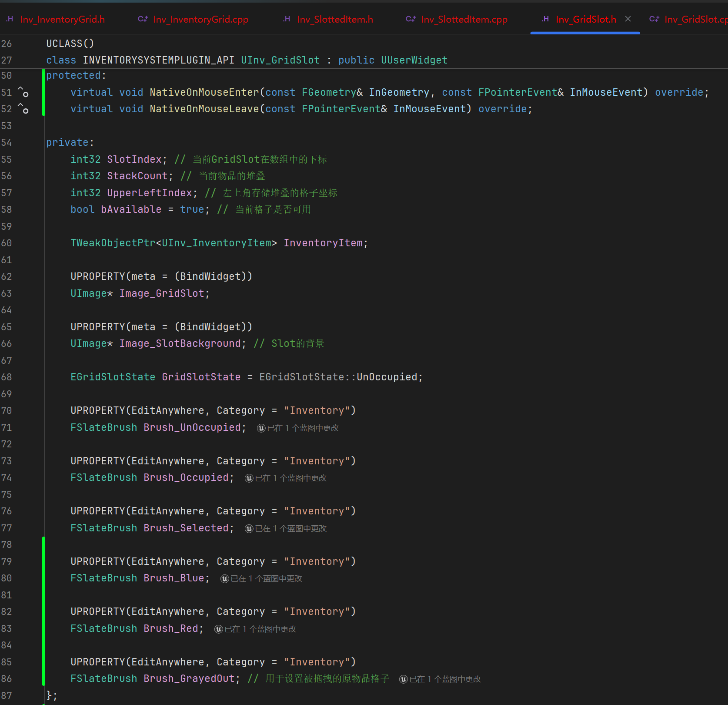Open the Inv_InventoryGrid.cpp tab

193,19
